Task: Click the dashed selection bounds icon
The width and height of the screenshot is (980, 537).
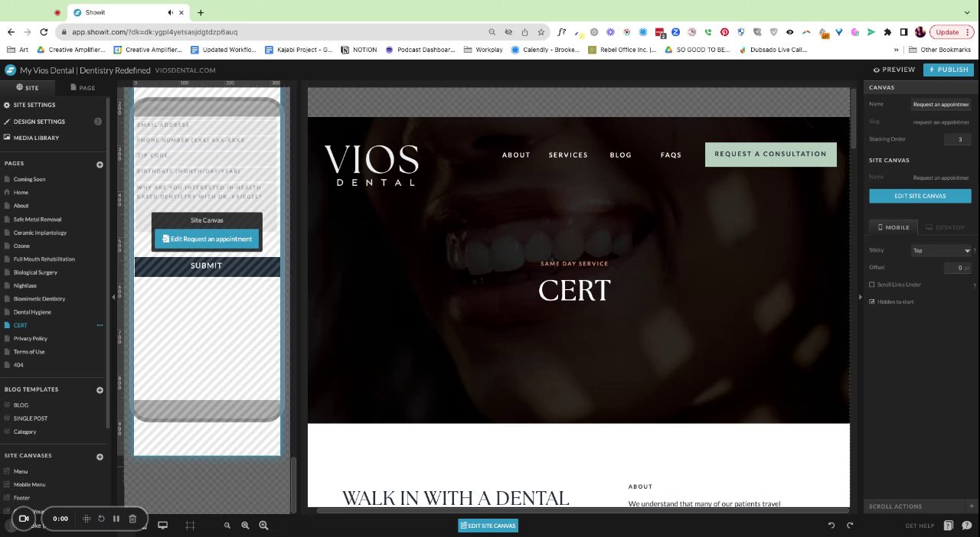Action: (190, 526)
